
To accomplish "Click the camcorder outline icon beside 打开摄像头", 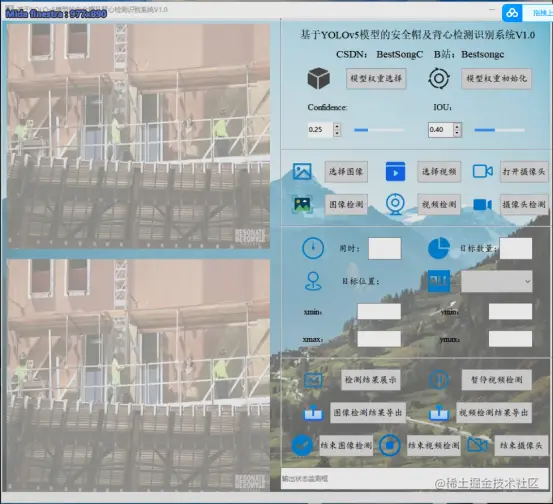I will (x=482, y=171).
